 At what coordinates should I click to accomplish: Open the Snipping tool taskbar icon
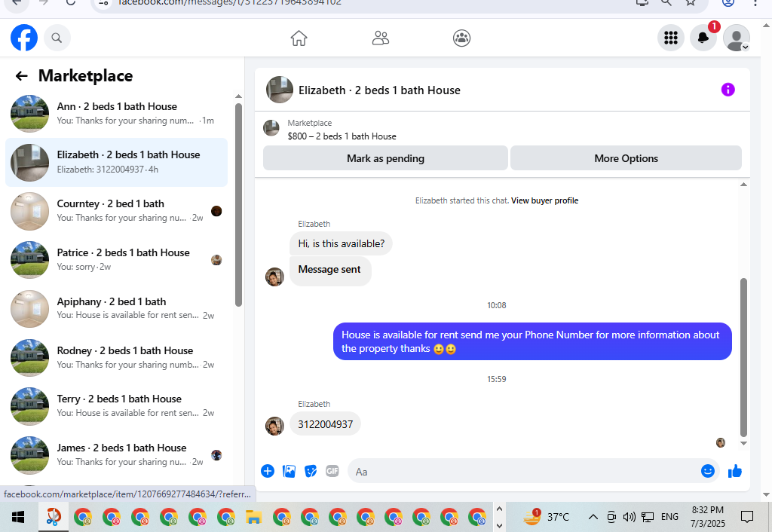point(54,517)
